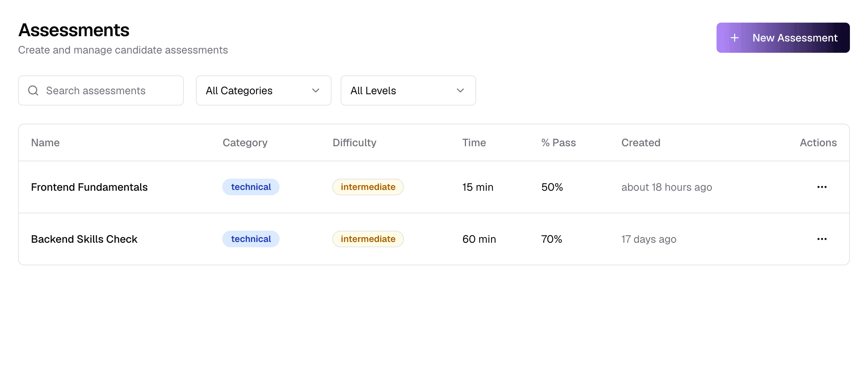Click the Assessments page heading

click(x=74, y=30)
